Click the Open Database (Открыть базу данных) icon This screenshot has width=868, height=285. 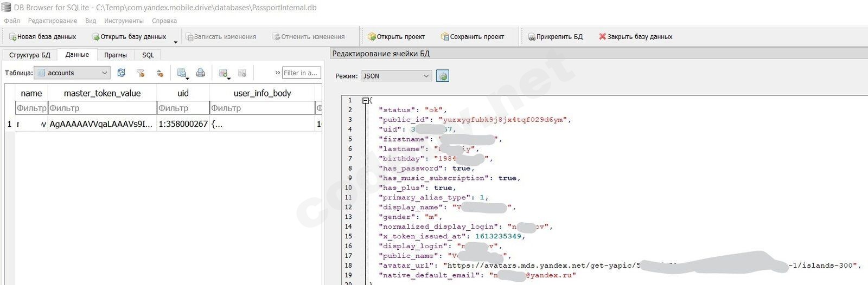click(96, 37)
